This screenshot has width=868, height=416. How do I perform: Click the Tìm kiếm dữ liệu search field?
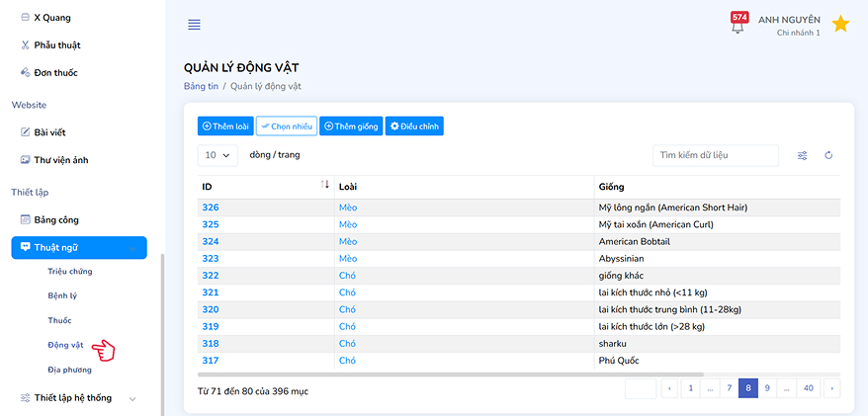click(715, 155)
